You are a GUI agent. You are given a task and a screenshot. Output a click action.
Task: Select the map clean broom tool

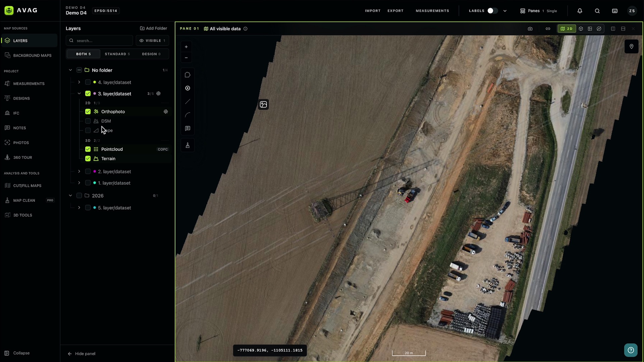pyautogui.click(x=187, y=145)
